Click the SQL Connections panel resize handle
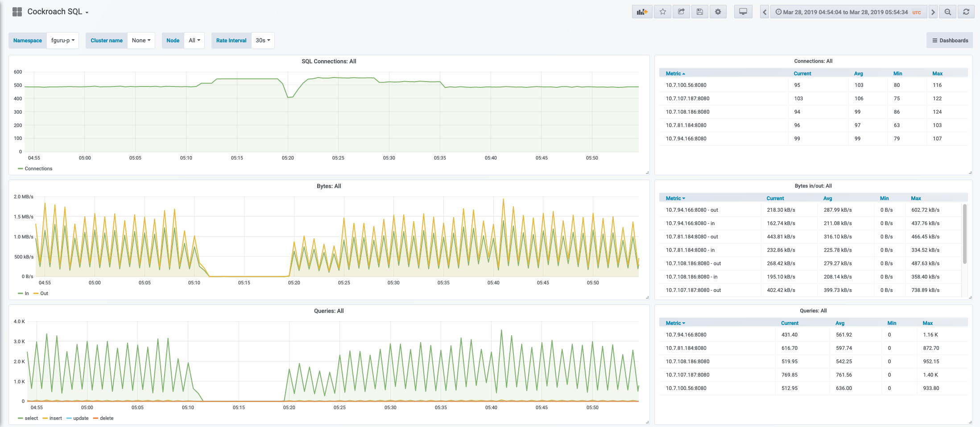Screen dimensions: 980x427 [647, 172]
